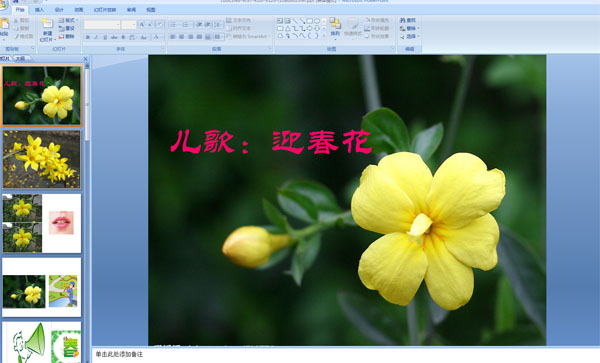Select slide 2 thumbnail with yellow flowers

(42, 159)
